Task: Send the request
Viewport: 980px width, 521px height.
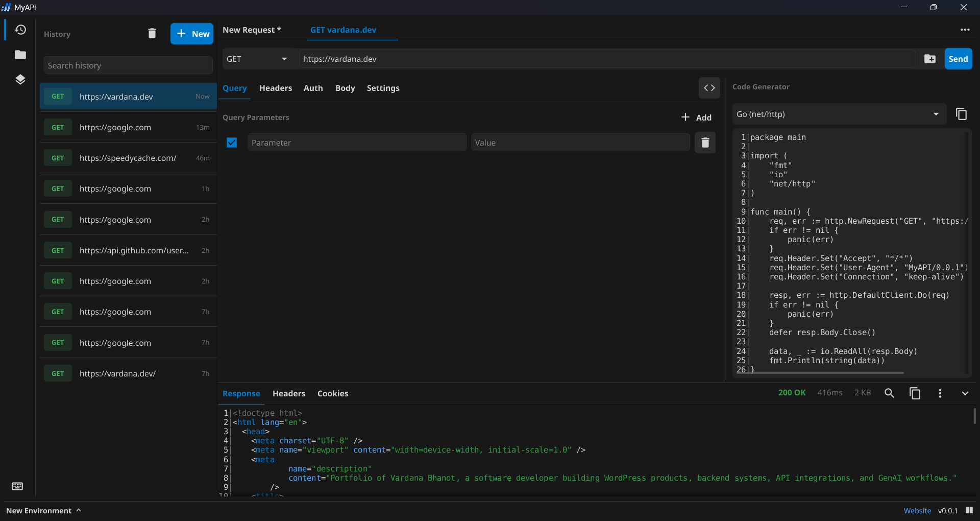Action: point(958,59)
